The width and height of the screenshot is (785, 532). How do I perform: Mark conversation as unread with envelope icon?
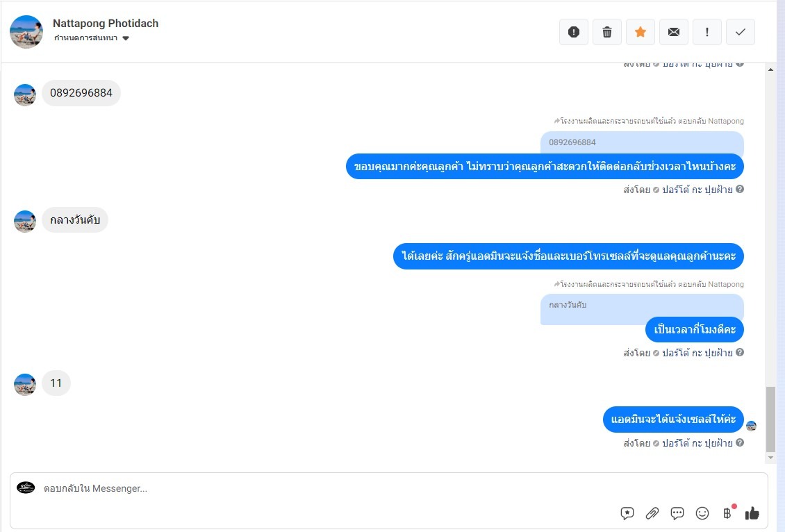674,32
